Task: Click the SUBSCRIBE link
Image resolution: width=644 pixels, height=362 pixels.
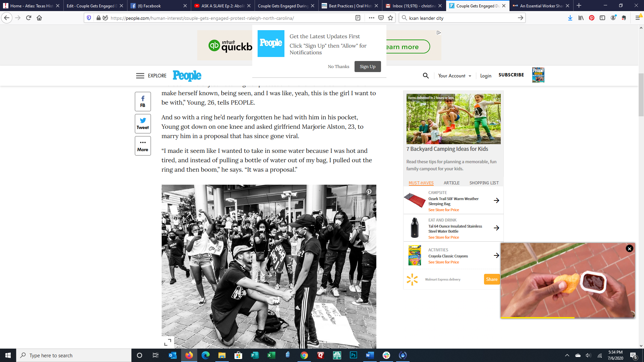Action: [511, 75]
